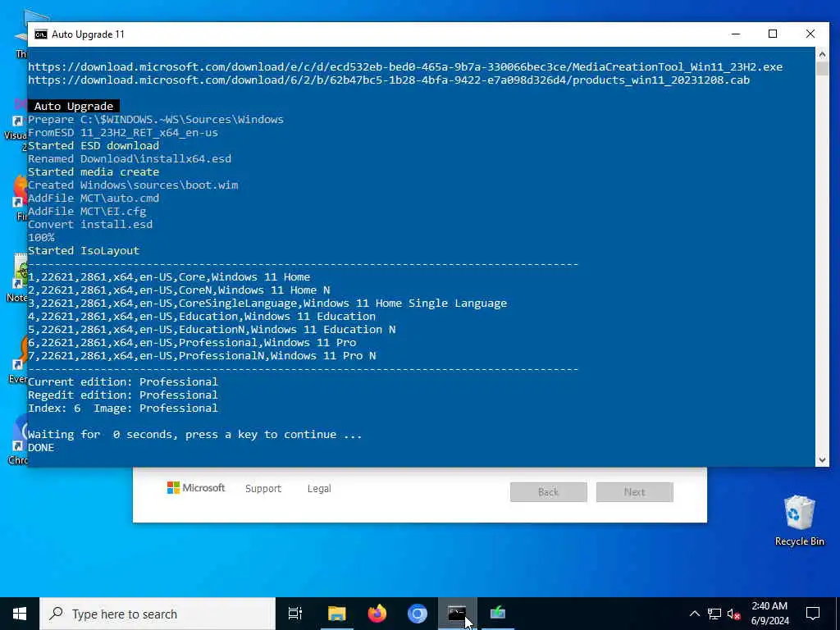Open Firefox from the taskbar
The width and height of the screenshot is (840, 630).
pos(377,614)
